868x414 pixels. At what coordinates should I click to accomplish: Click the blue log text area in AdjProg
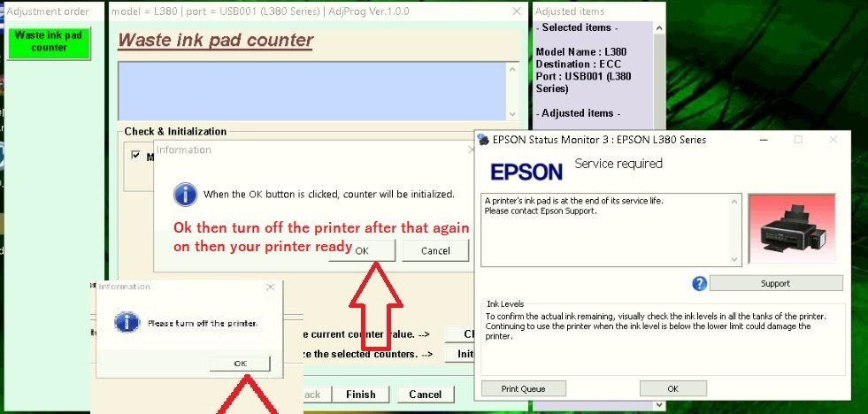pyautogui.click(x=312, y=91)
